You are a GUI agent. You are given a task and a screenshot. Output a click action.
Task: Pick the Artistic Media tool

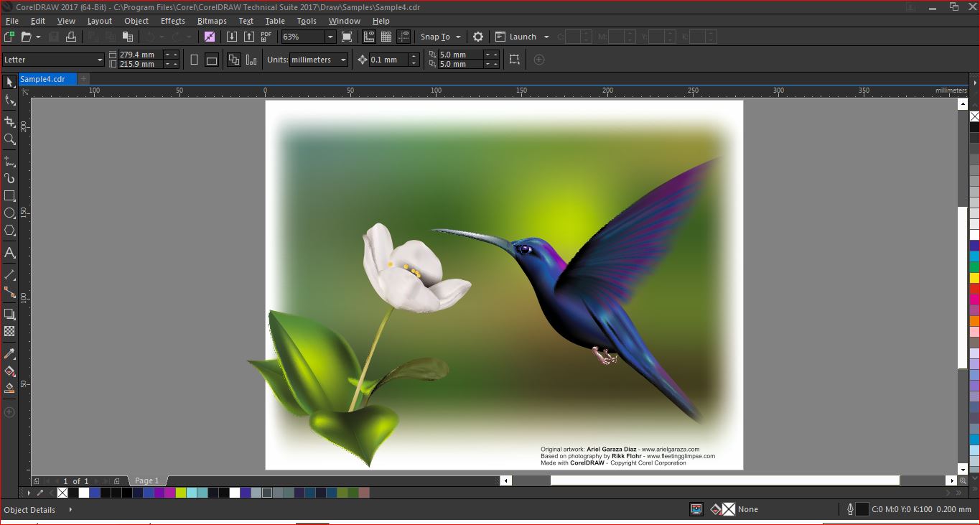point(9,178)
